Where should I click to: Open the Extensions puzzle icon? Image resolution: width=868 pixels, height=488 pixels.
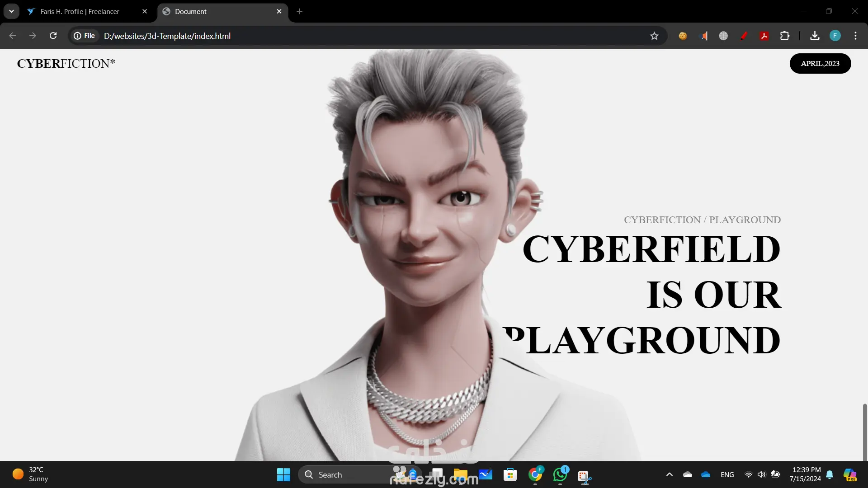pos(785,36)
